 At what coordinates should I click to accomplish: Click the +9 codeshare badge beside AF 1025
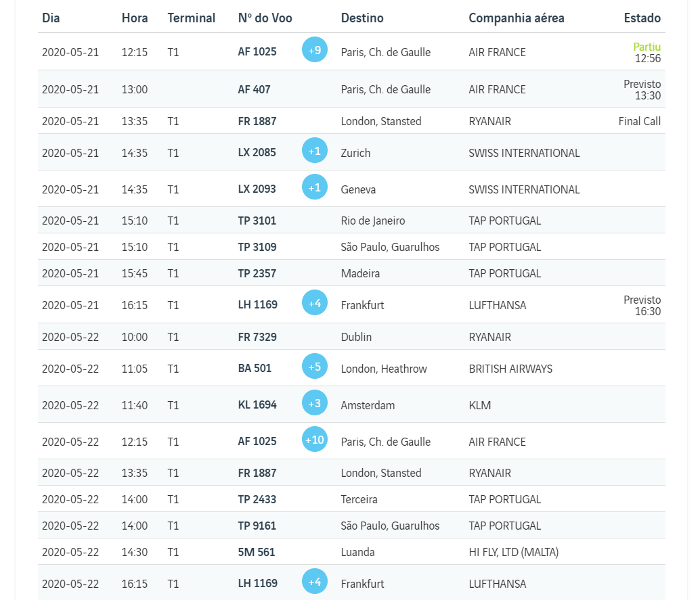click(314, 50)
